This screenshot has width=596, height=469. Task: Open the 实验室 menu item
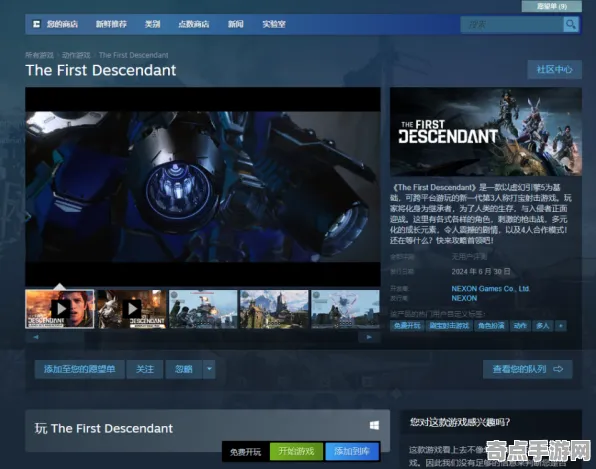pyautogui.click(x=274, y=24)
